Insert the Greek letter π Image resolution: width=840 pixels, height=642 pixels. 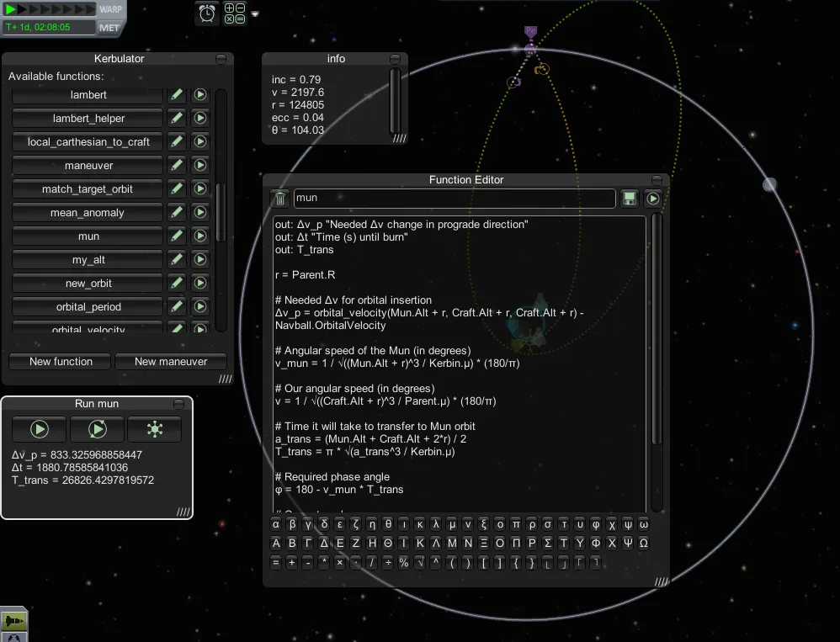pos(516,525)
